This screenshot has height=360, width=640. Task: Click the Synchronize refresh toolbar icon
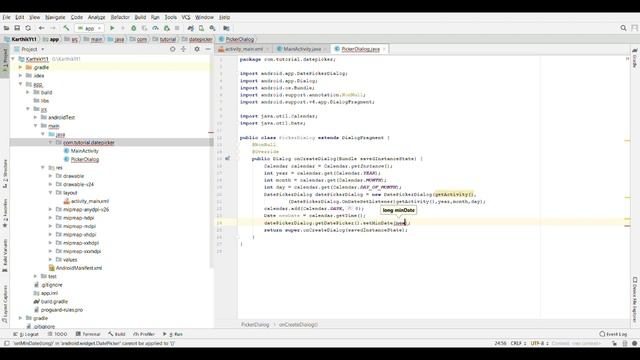tap(28, 28)
